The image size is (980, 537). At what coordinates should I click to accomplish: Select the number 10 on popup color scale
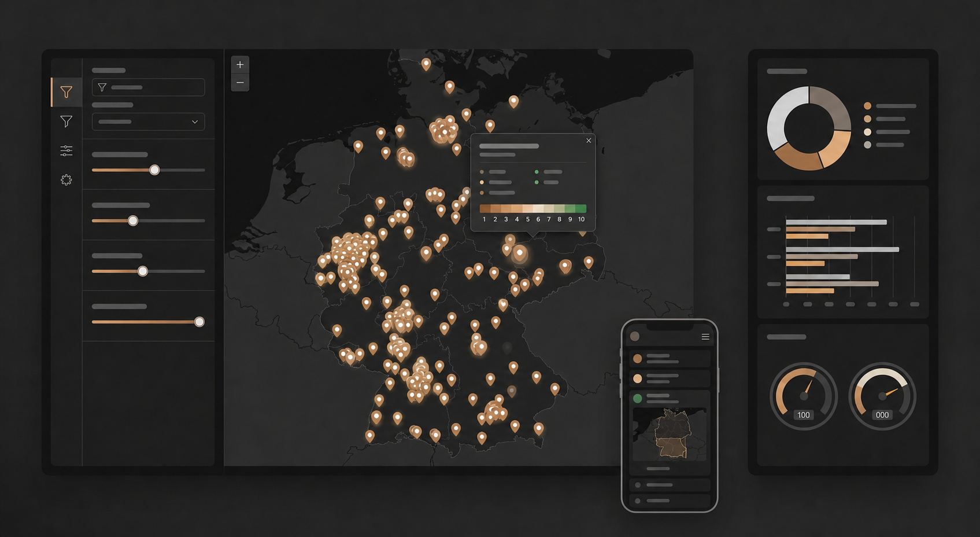click(x=581, y=219)
